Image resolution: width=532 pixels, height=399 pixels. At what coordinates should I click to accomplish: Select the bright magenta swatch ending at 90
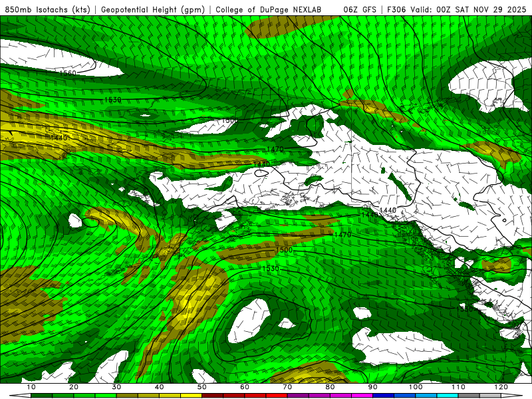[362, 396]
